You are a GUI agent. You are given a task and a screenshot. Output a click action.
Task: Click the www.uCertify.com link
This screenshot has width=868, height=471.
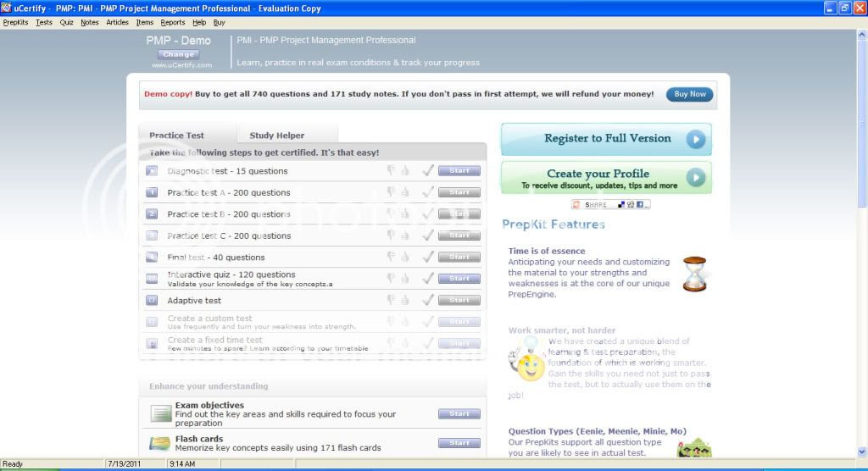click(181, 65)
